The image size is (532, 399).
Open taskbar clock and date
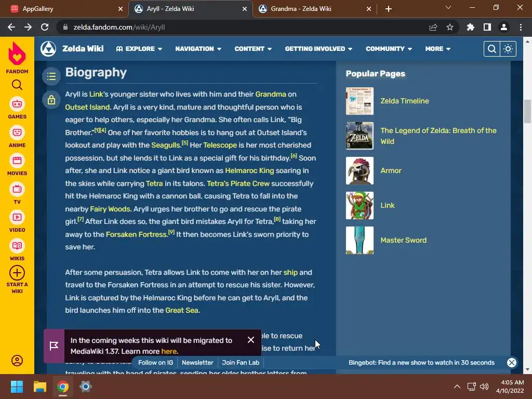[510, 387]
